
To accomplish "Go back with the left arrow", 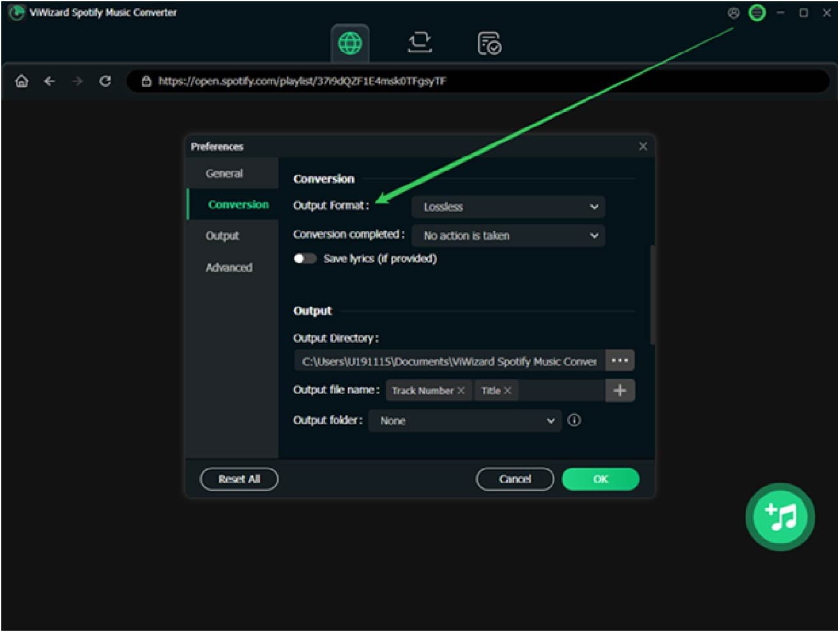I will coord(49,81).
